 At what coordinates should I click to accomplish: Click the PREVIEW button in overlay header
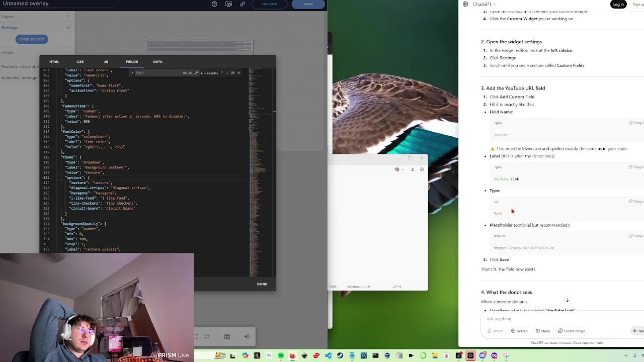[269, 4]
